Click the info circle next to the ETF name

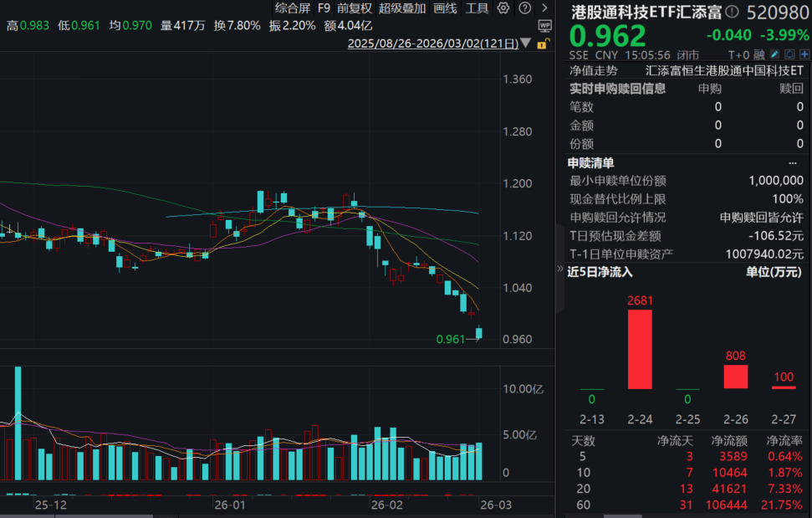point(732,12)
